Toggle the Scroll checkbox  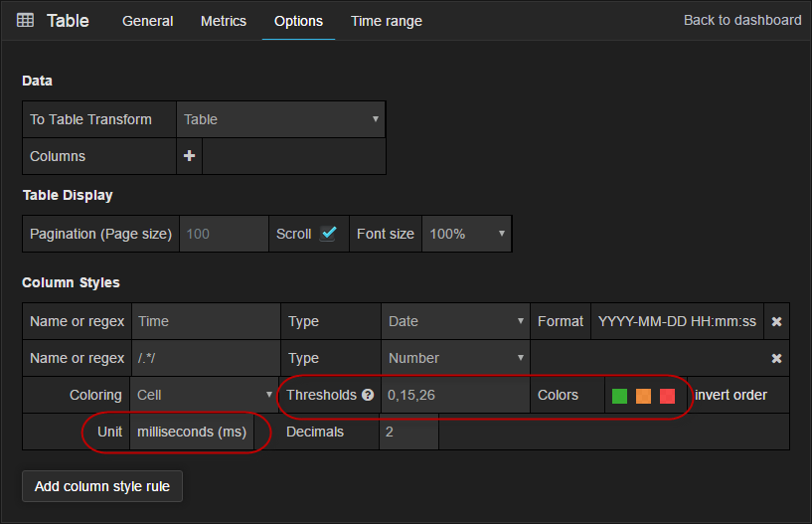(x=328, y=234)
